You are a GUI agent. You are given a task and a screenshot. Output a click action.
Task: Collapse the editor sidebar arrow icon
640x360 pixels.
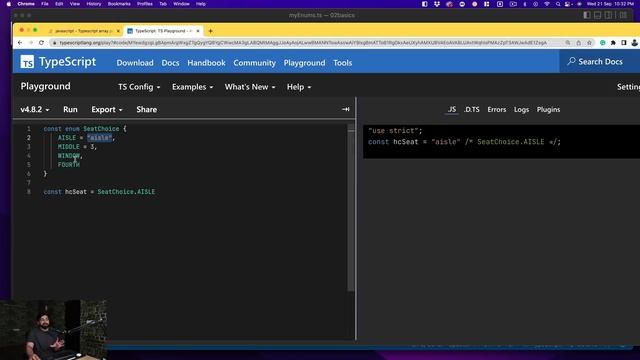click(345, 109)
